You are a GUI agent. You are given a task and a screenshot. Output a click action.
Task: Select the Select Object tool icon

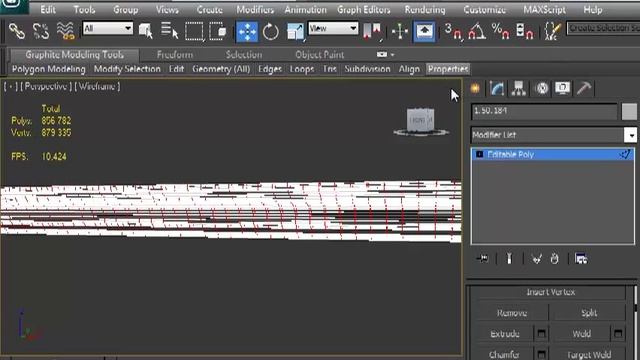click(x=145, y=31)
